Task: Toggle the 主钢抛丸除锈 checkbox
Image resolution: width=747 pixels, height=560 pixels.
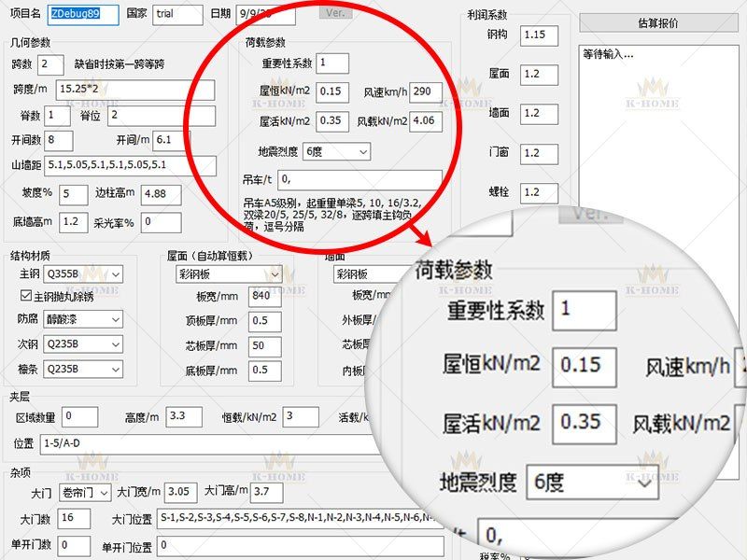Action: [x=26, y=296]
